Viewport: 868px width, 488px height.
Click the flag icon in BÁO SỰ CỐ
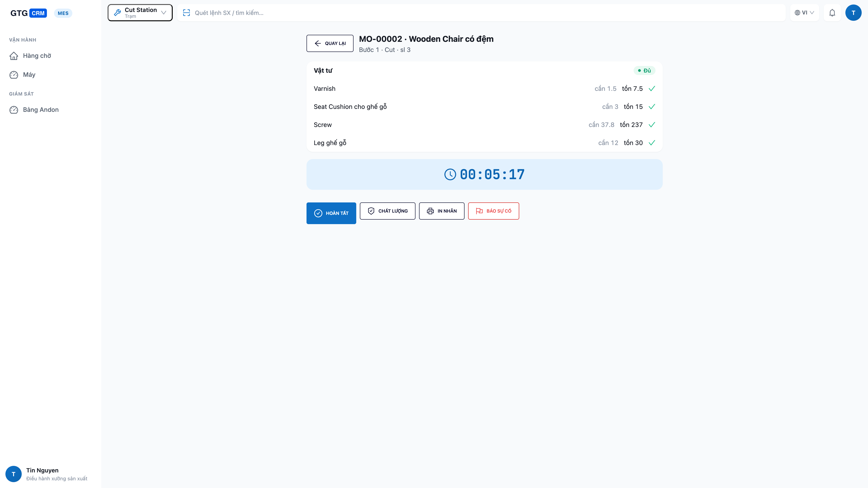click(x=479, y=211)
